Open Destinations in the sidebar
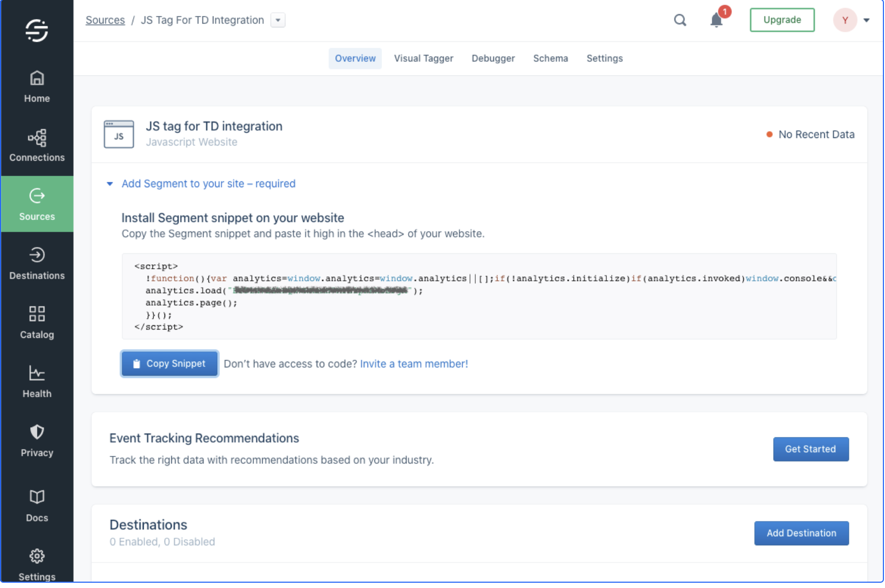This screenshot has height=588, width=885. 36,263
